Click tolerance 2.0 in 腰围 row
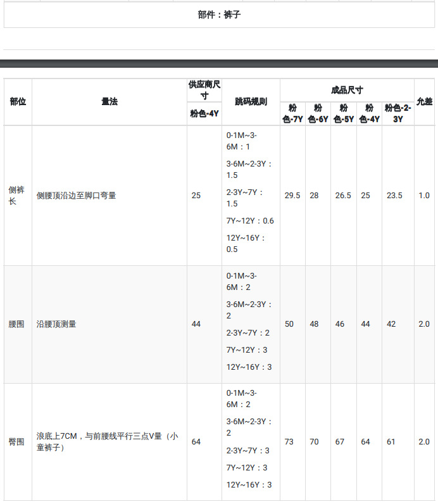The image size is (438, 504). tap(424, 324)
